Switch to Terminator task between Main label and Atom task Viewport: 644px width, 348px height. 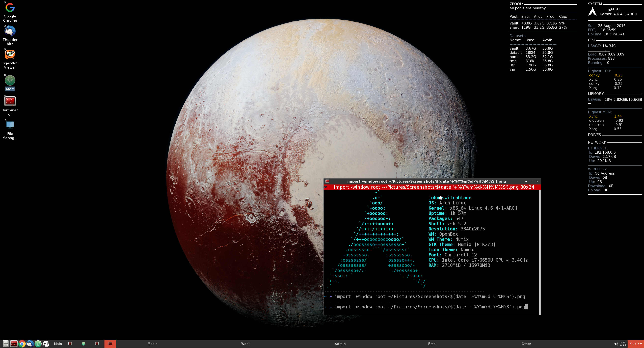(70, 344)
